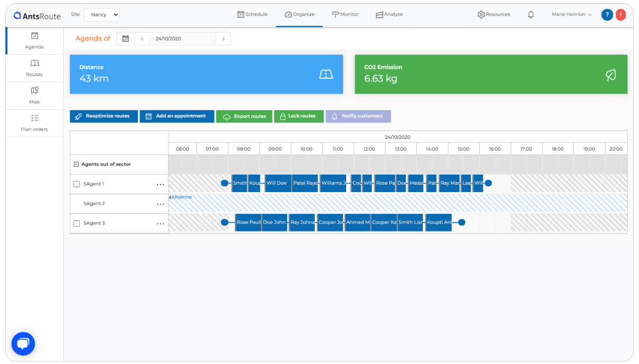Viewport: 639px width, 364px height.
Task: Click the red alert icon
Action: (x=620, y=14)
